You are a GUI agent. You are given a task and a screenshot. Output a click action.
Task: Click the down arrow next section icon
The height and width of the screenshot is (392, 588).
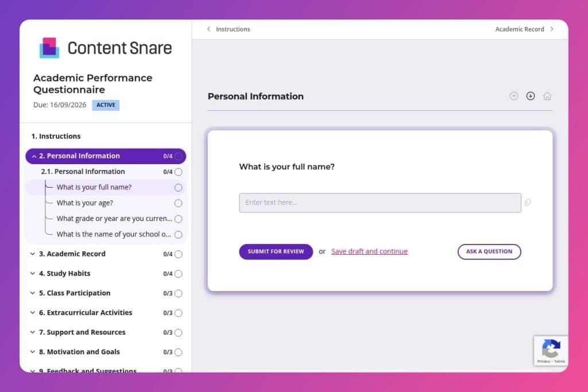coord(531,96)
